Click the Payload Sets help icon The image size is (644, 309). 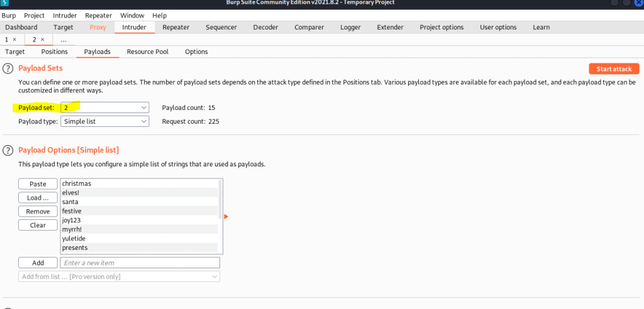[8, 68]
